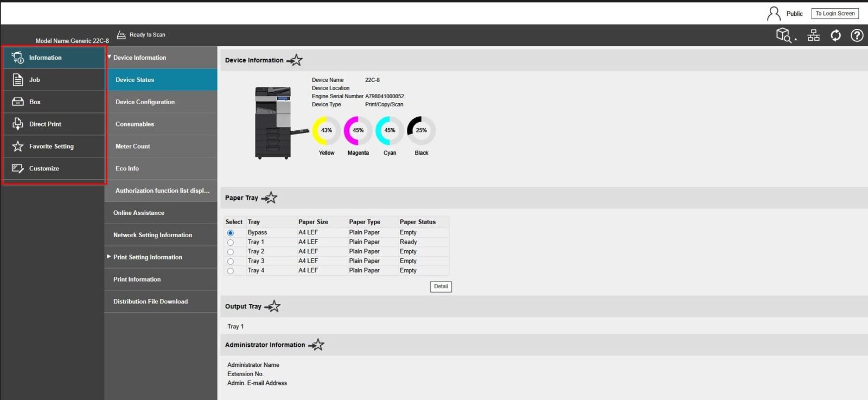868x400 pixels.
Task: Click the Detail button under Paper Tray
Action: pyautogui.click(x=441, y=287)
